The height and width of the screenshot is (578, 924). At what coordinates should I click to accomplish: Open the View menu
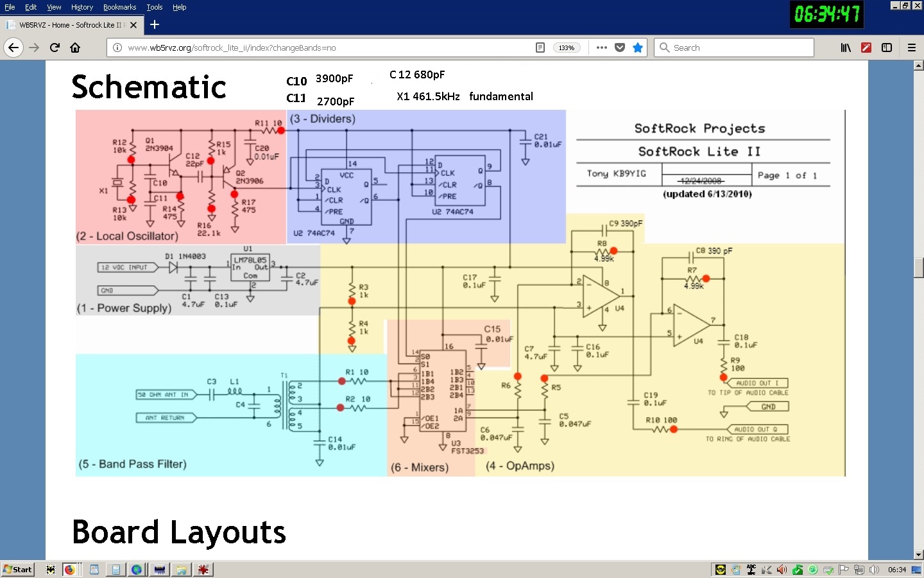click(54, 7)
